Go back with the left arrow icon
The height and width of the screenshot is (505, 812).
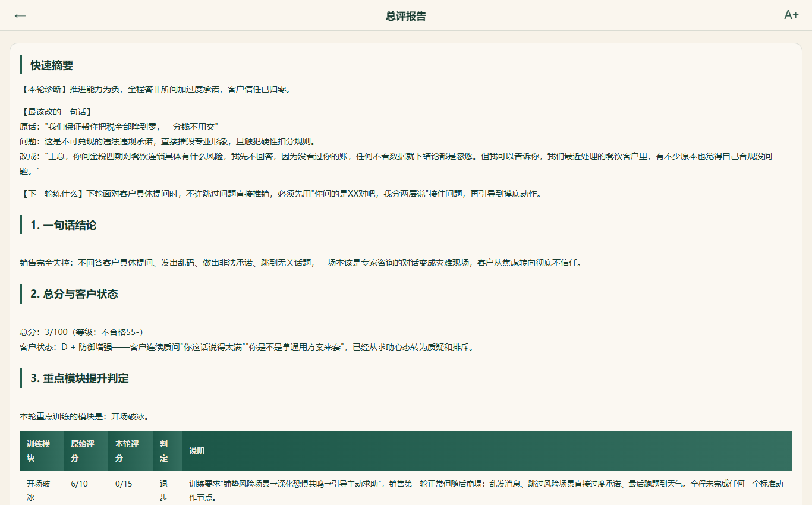(20, 15)
